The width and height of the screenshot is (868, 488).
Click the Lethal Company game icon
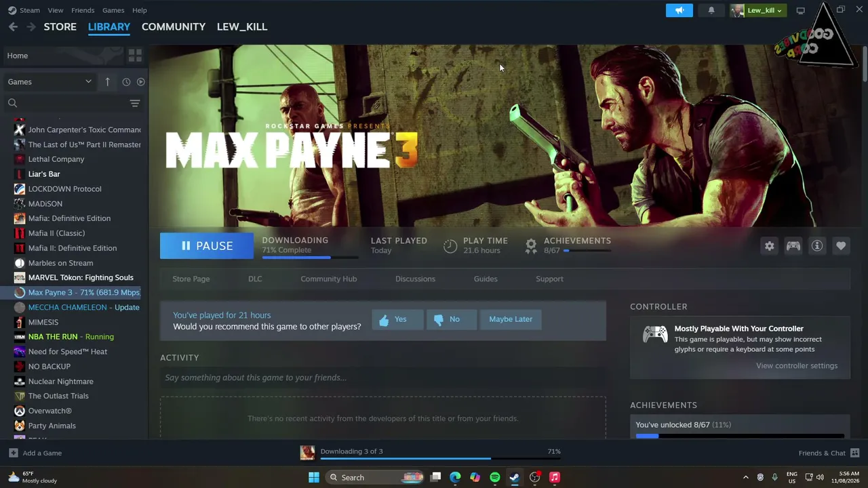click(x=19, y=159)
